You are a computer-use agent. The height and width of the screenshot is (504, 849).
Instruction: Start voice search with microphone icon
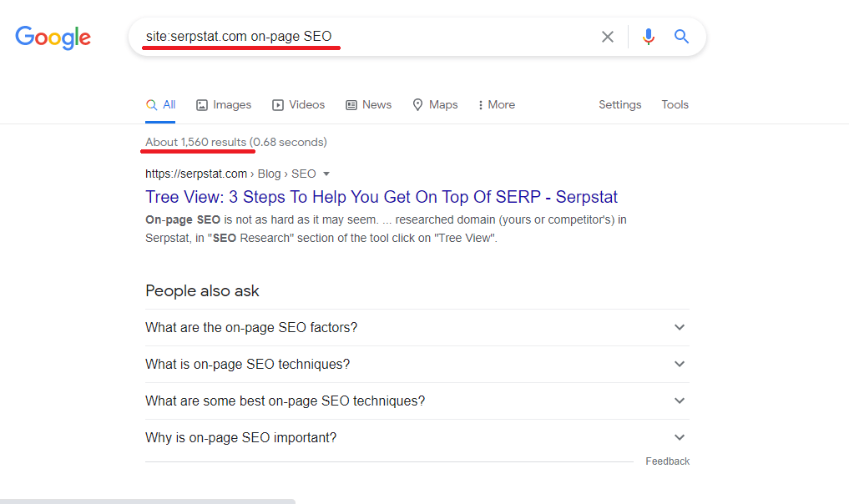tap(648, 37)
